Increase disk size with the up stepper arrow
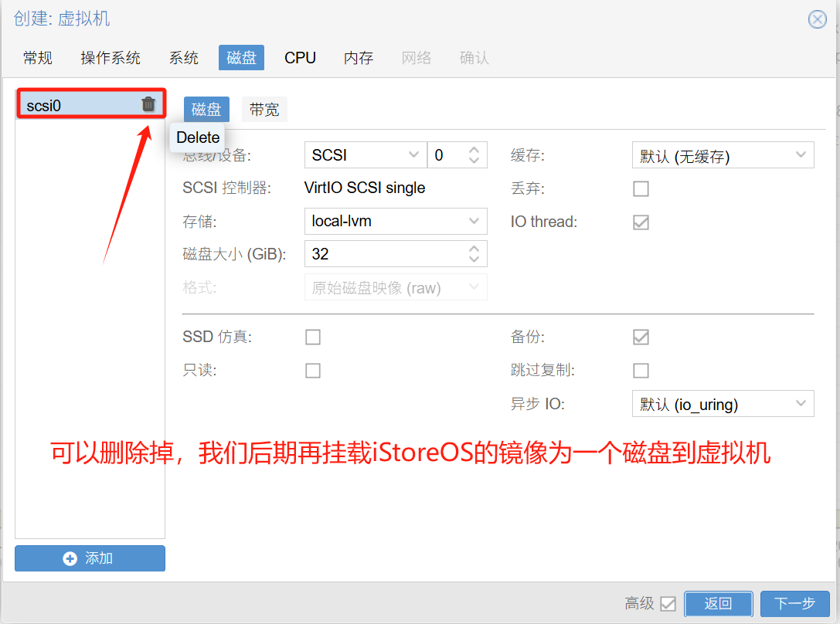The height and width of the screenshot is (624, 840). coord(474,249)
